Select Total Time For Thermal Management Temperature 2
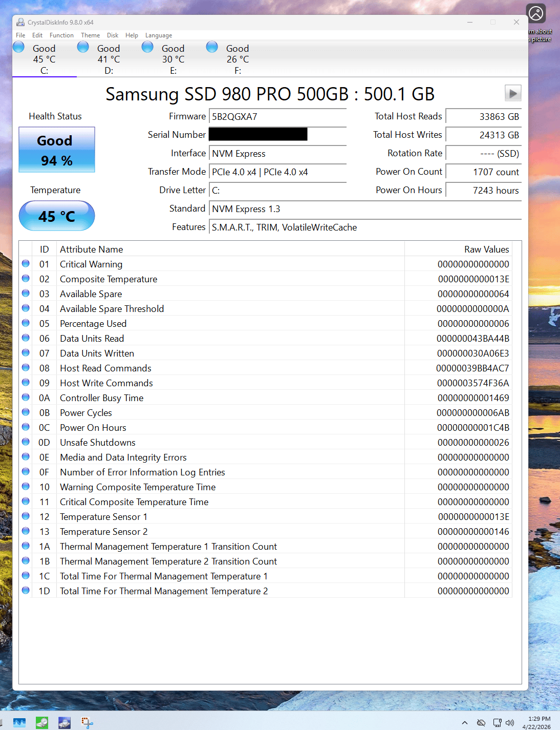The height and width of the screenshot is (730, 560). pos(265,591)
